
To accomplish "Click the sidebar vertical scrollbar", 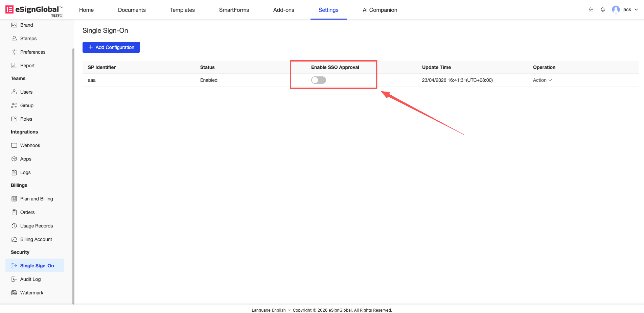I will pyautogui.click(x=73, y=176).
